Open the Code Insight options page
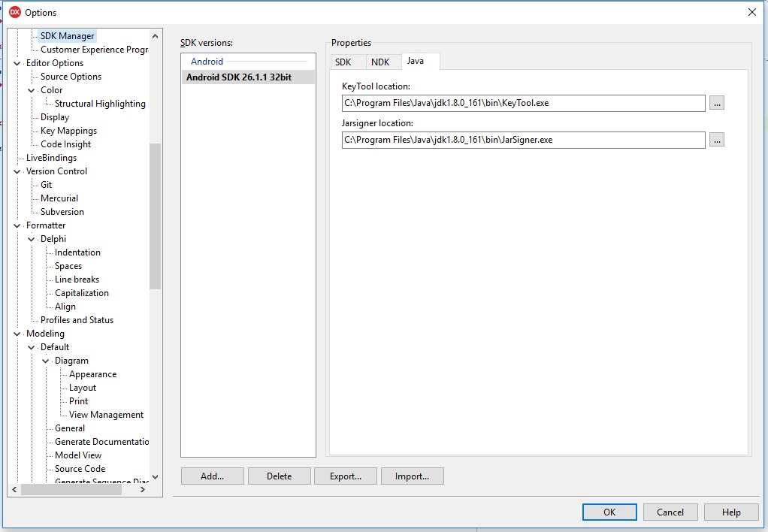This screenshot has height=532, width=768. point(65,144)
